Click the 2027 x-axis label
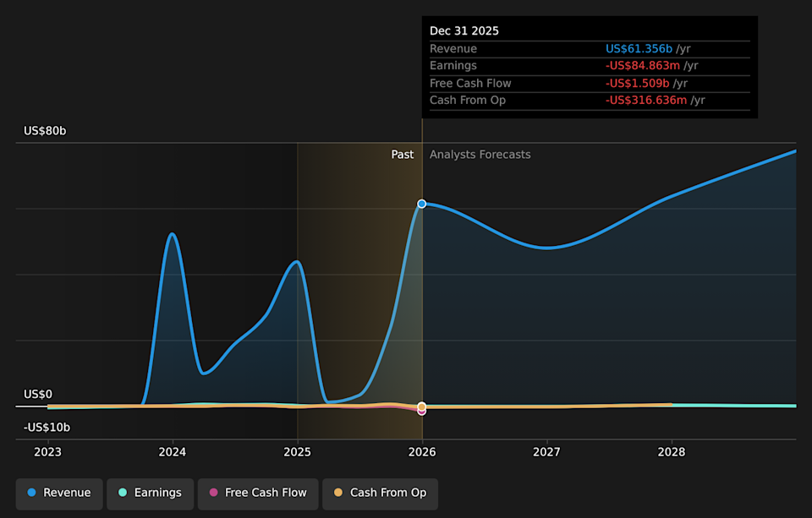This screenshot has height=518, width=812. 546,452
